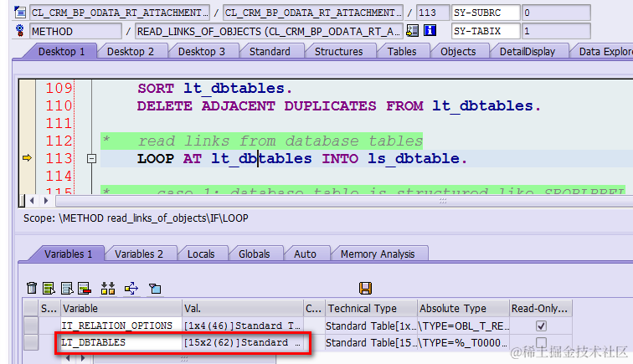The height and width of the screenshot is (364, 633).
Task: Switch to the Desktop 2 tab
Action: click(131, 52)
